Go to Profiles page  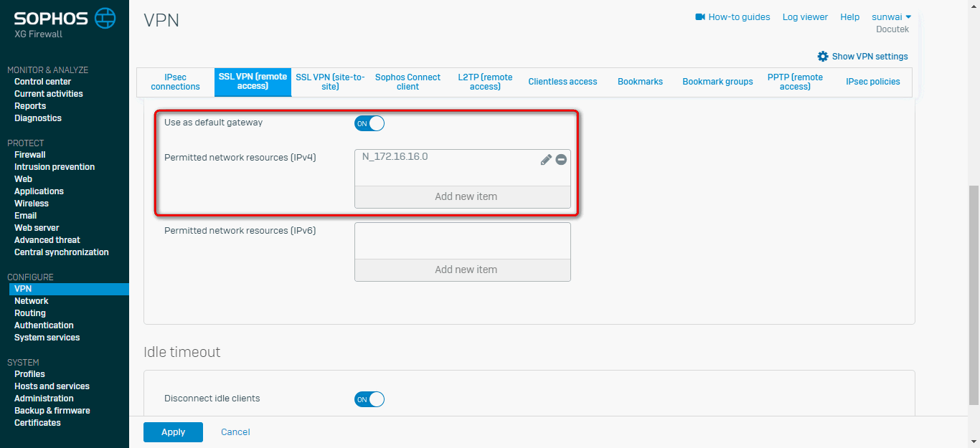(x=29, y=374)
